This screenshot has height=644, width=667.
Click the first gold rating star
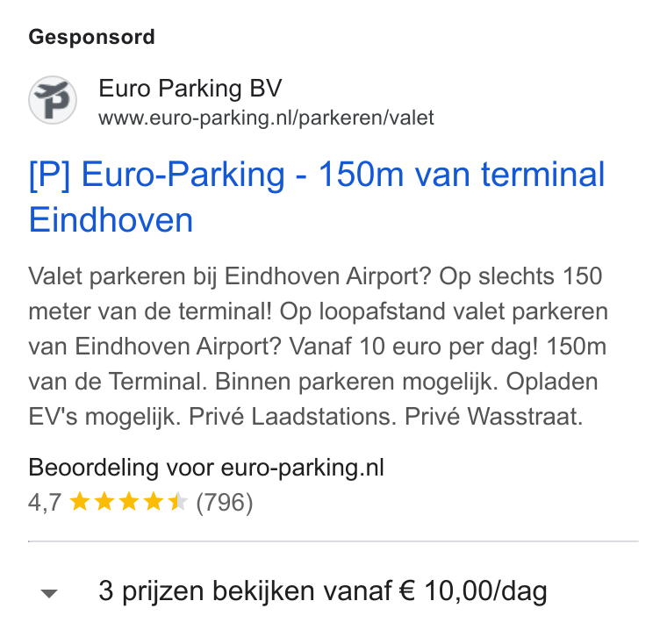(80, 501)
